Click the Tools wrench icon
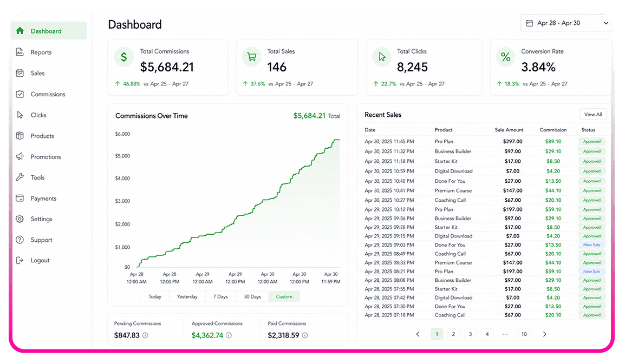 [x=20, y=177]
